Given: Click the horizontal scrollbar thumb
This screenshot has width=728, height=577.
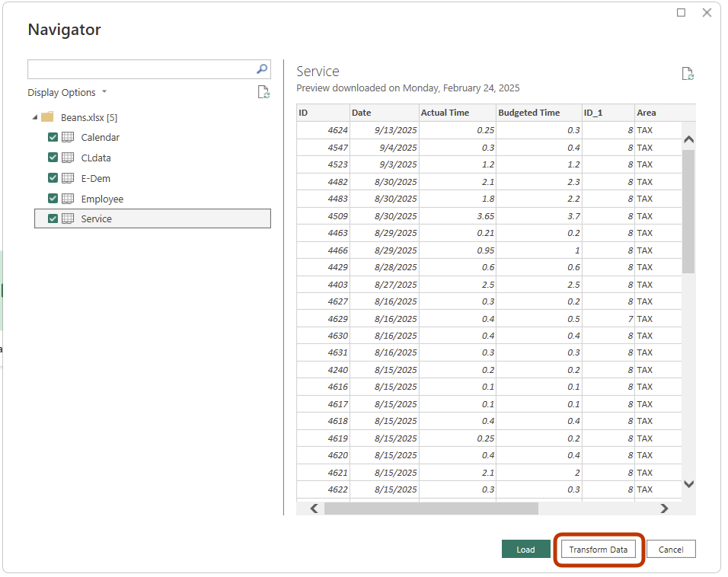Looking at the screenshot, I should tap(431, 508).
